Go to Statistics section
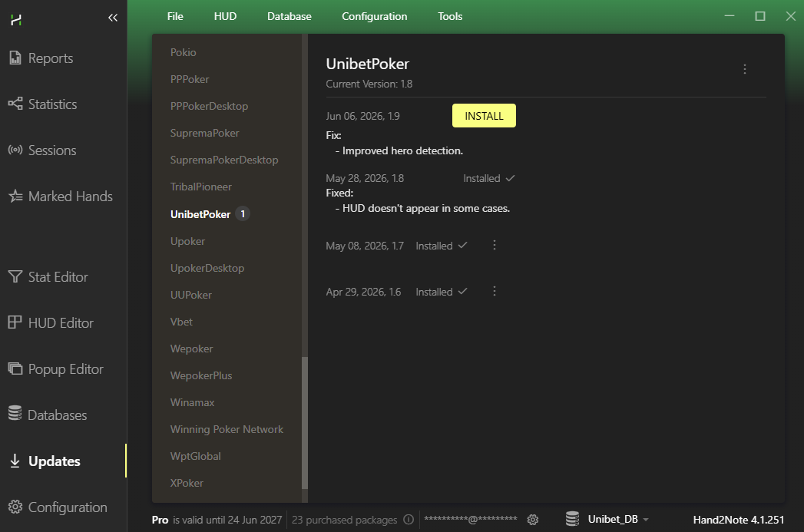The height and width of the screenshot is (532, 804). tap(42, 104)
